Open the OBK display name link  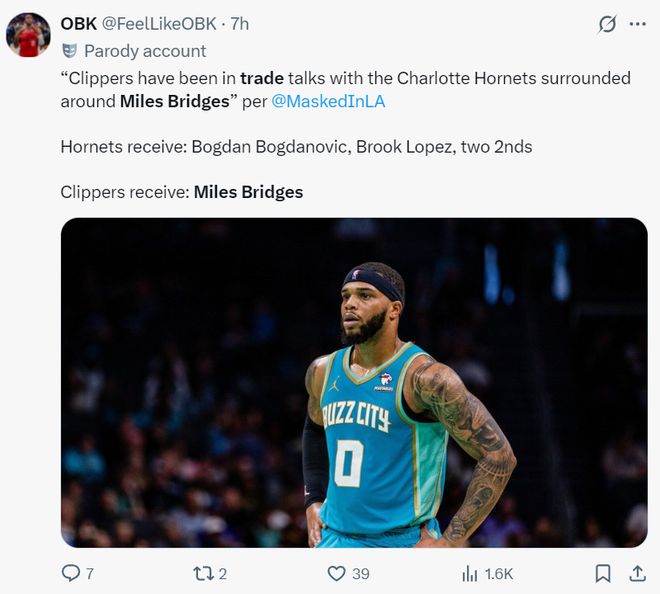point(78,23)
